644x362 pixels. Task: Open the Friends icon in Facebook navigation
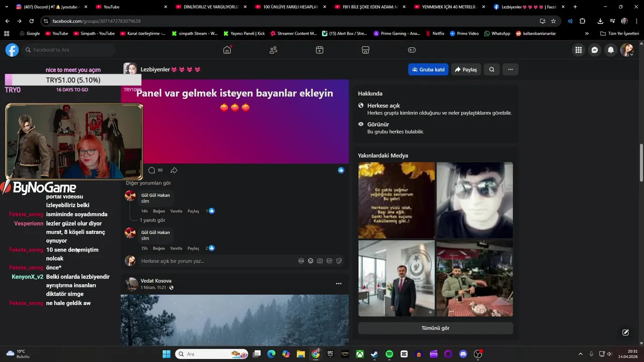coord(273,50)
